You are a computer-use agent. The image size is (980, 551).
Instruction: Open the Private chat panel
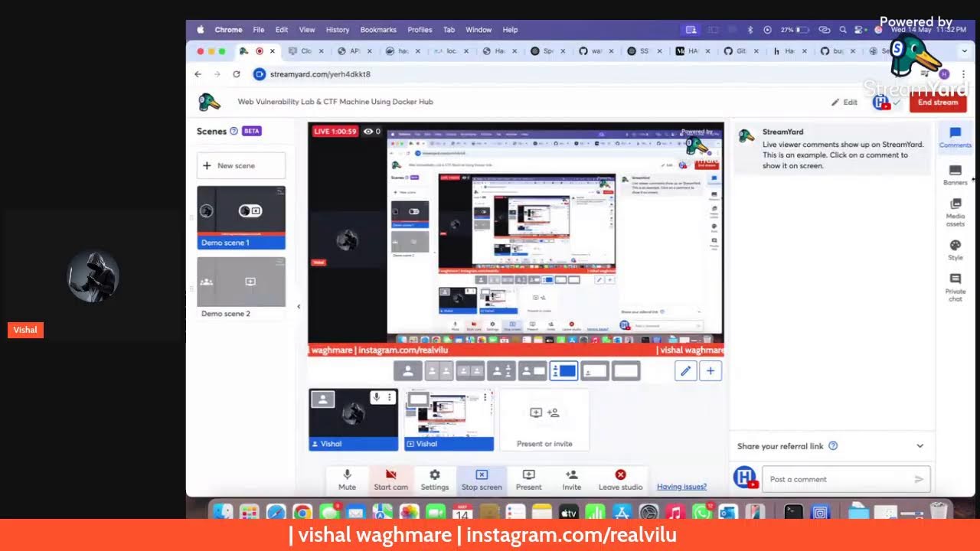(955, 287)
